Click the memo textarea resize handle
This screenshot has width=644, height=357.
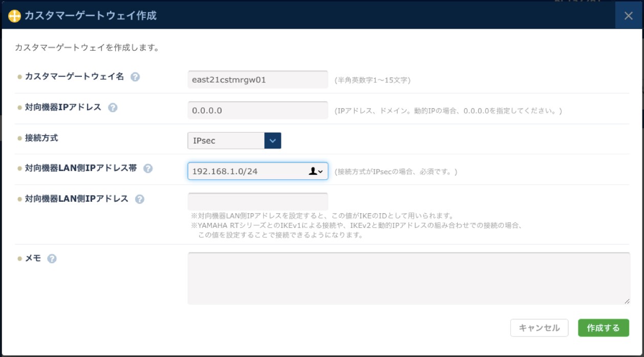(627, 302)
